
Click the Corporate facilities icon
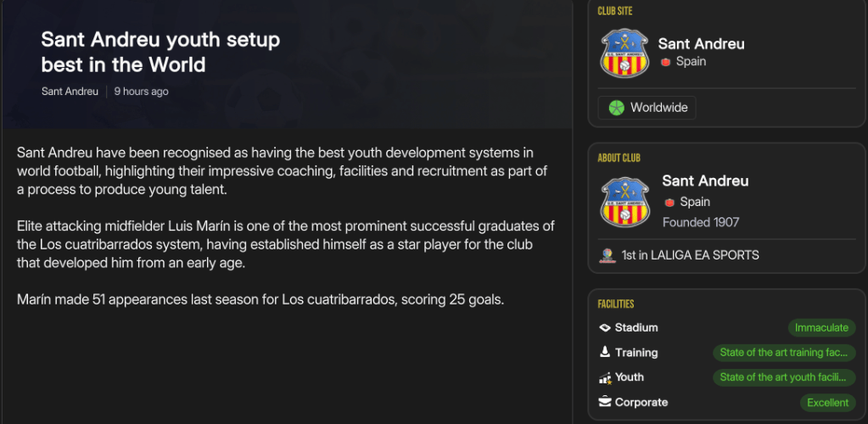605,402
